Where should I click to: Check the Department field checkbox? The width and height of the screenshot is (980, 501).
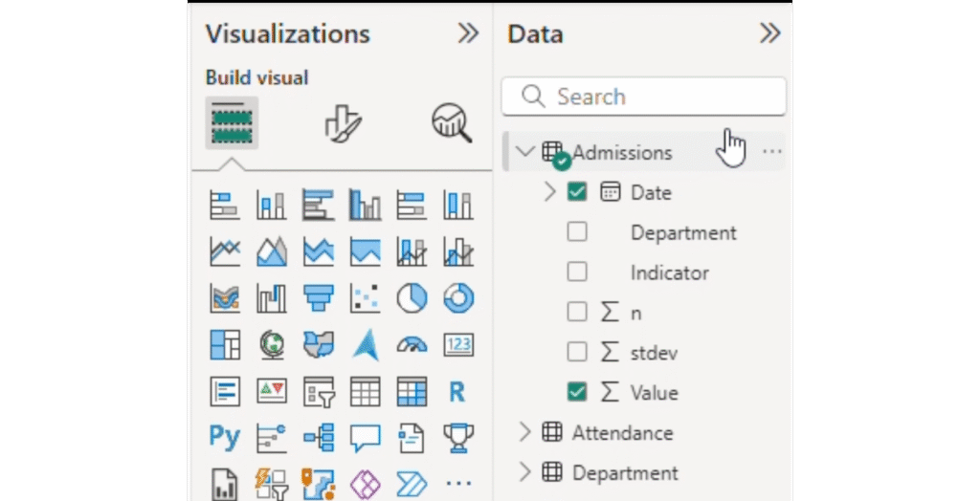pyautogui.click(x=577, y=232)
